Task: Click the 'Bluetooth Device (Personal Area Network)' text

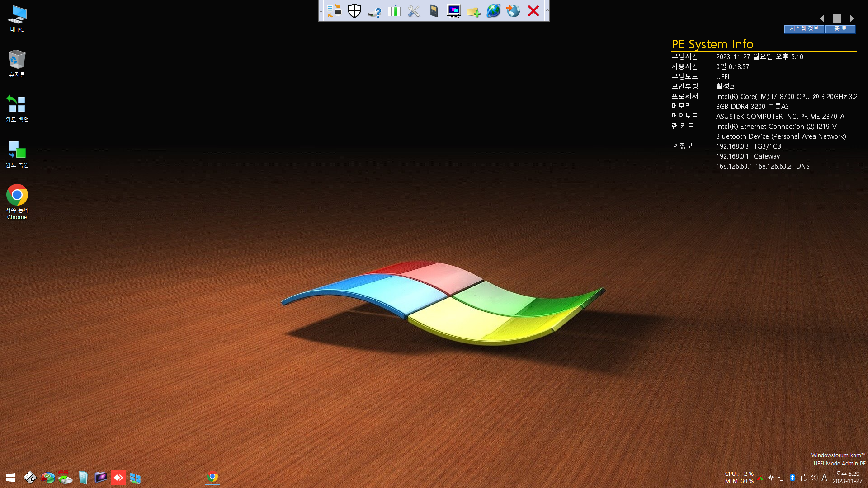Action: (781, 136)
